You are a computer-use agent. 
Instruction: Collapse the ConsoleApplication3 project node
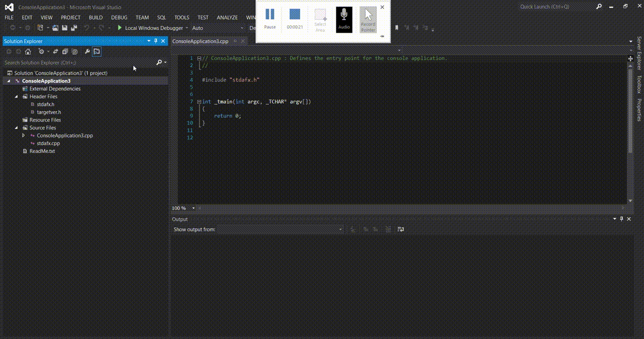pos(8,81)
